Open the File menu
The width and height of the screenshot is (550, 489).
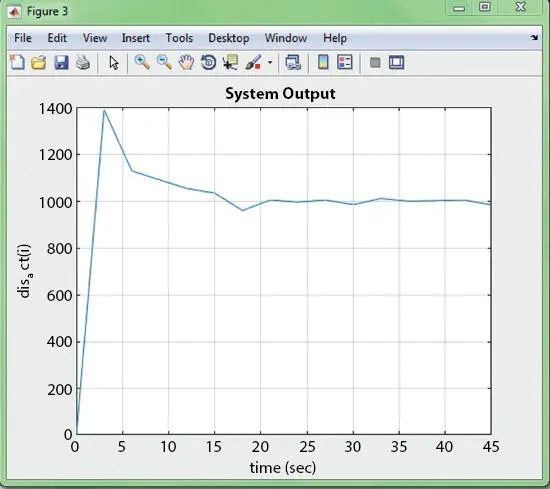pos(23,38)
